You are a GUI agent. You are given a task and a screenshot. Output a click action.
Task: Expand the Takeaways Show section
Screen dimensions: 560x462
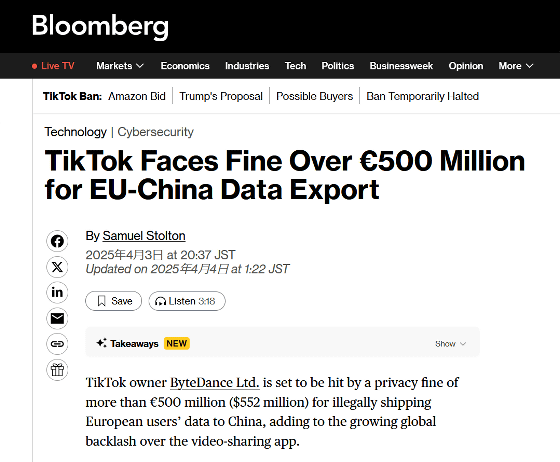tap(450, 344)
